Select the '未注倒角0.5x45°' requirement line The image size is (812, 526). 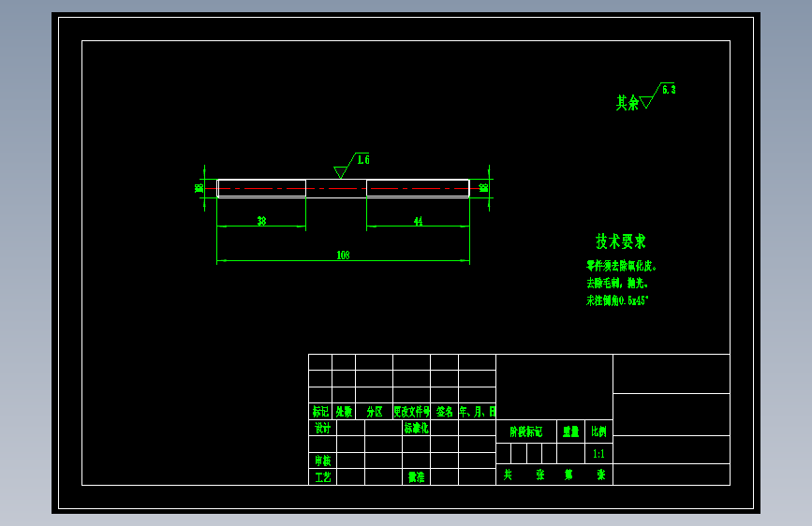click(x=617, y=300)
